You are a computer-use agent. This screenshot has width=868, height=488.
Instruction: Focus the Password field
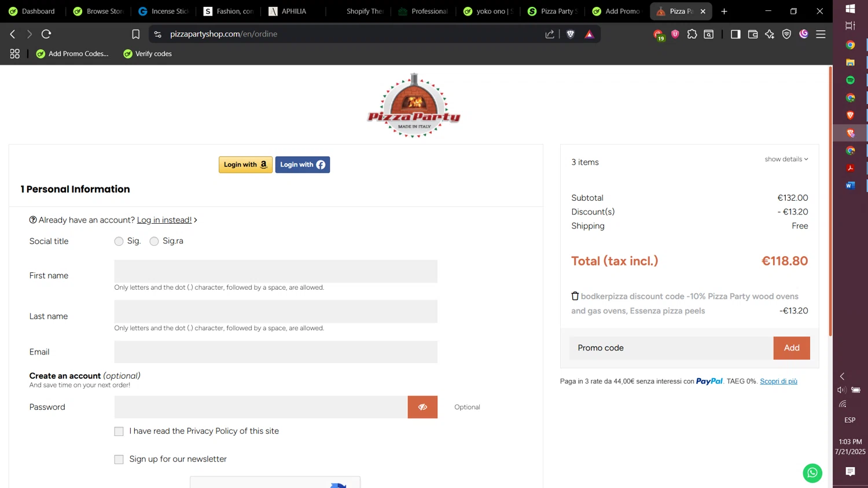[261, 407]
